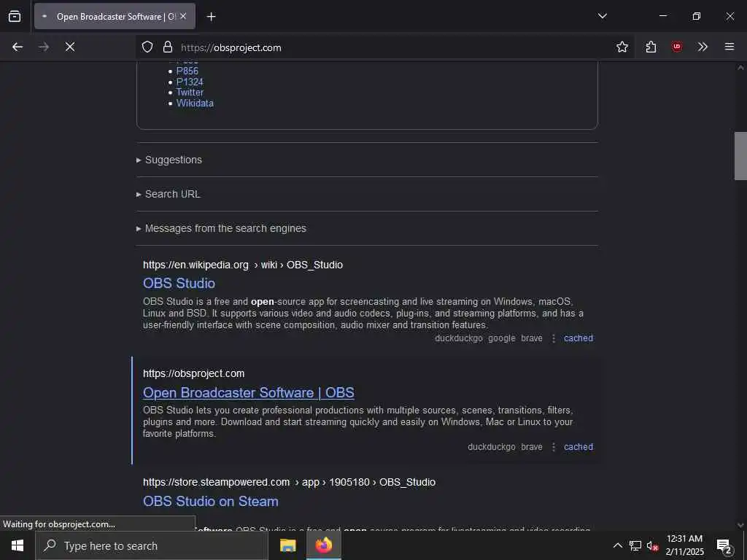Restore down the Firefox window
Screen dimensions: 747x560
[696, 16]
